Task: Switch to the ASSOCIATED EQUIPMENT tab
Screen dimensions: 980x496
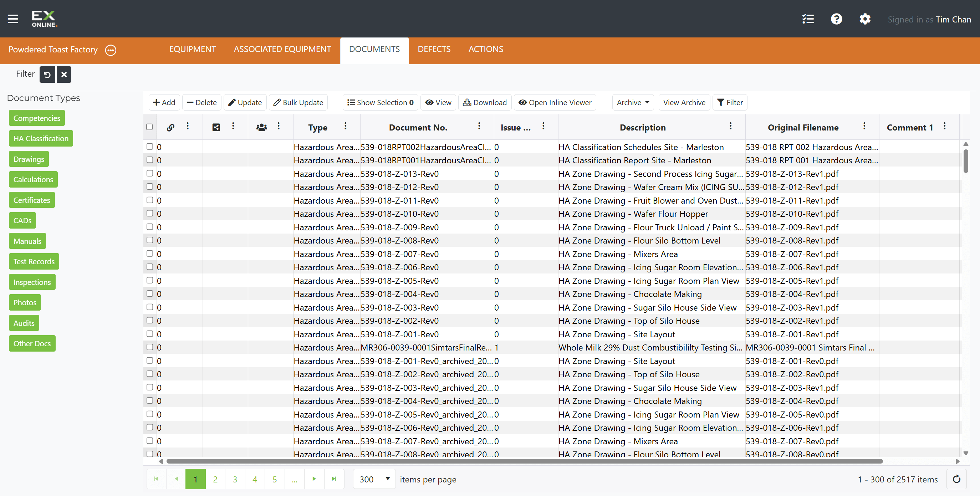Action: [282, 49]
